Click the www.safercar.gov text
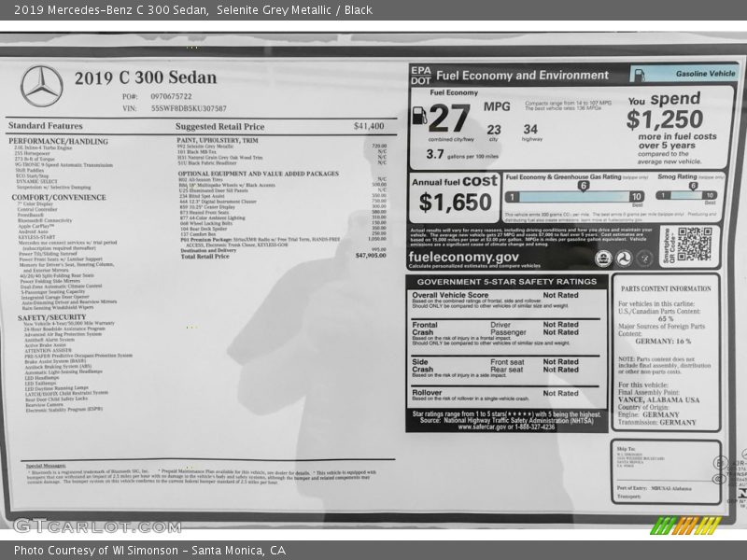747x560 pixels. coord(481,427)
